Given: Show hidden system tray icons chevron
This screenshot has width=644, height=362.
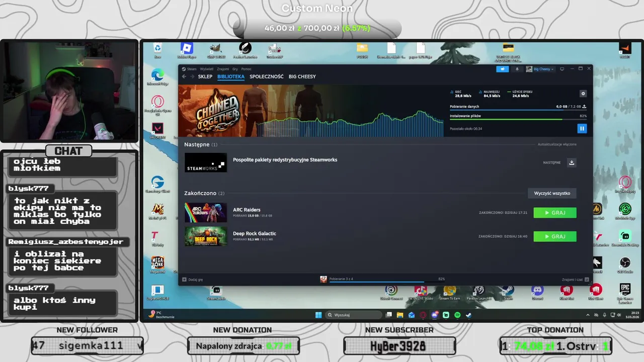Looking at the screenshot, I should [588, 315].
